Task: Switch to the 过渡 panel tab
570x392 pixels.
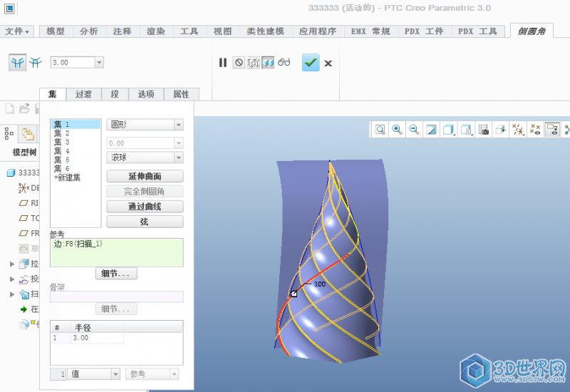Action: (x=83, y=94)
